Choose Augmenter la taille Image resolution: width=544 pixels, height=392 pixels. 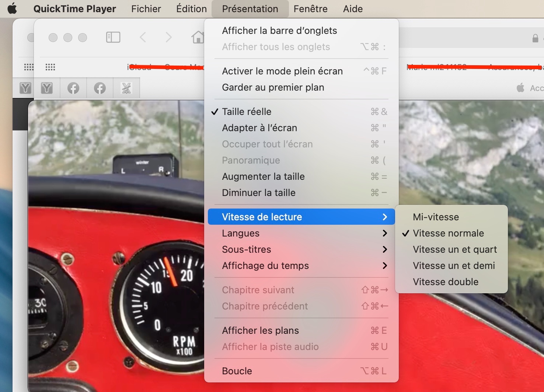tap(301, 176)
